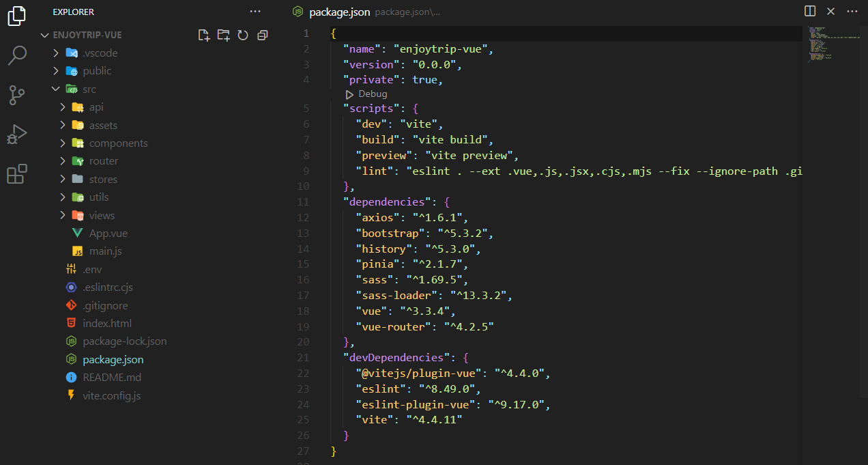The height and width of the screenshot is (465, 868).
Task: Click the "pinia" dependency entry
Action: (411, 264)
